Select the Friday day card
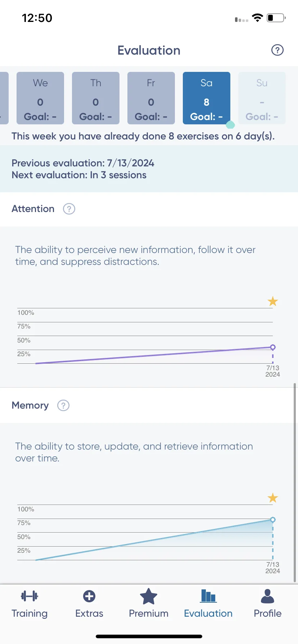 [151, 98]
